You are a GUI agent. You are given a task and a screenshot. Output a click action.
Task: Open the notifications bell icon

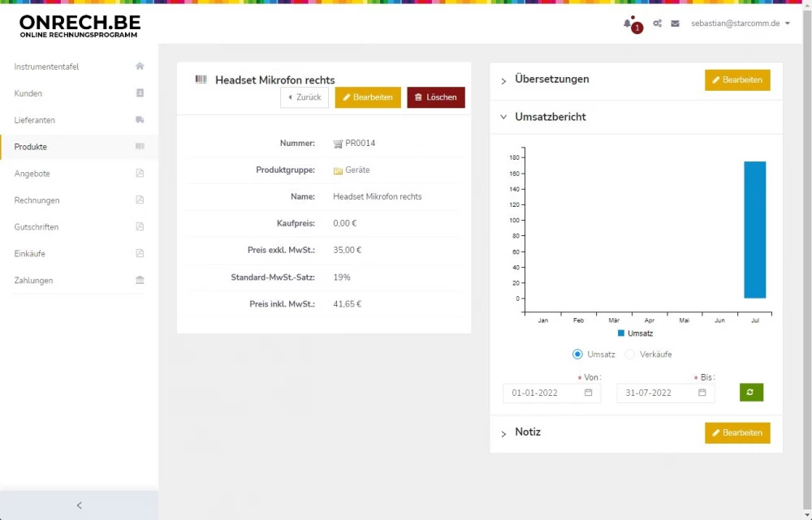coord(628,24)
